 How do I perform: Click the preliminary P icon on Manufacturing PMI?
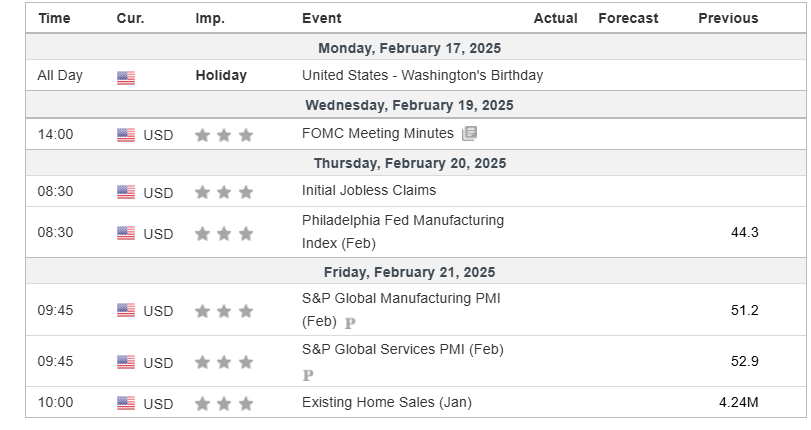click(350, 323)
